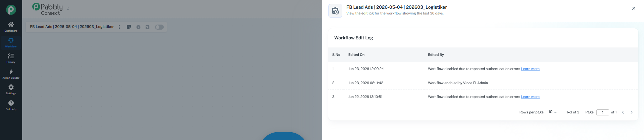Expand the app switcher arrows next to Pabbly Connect
This screenshot has width=644, height=140.
coord(68,9)
